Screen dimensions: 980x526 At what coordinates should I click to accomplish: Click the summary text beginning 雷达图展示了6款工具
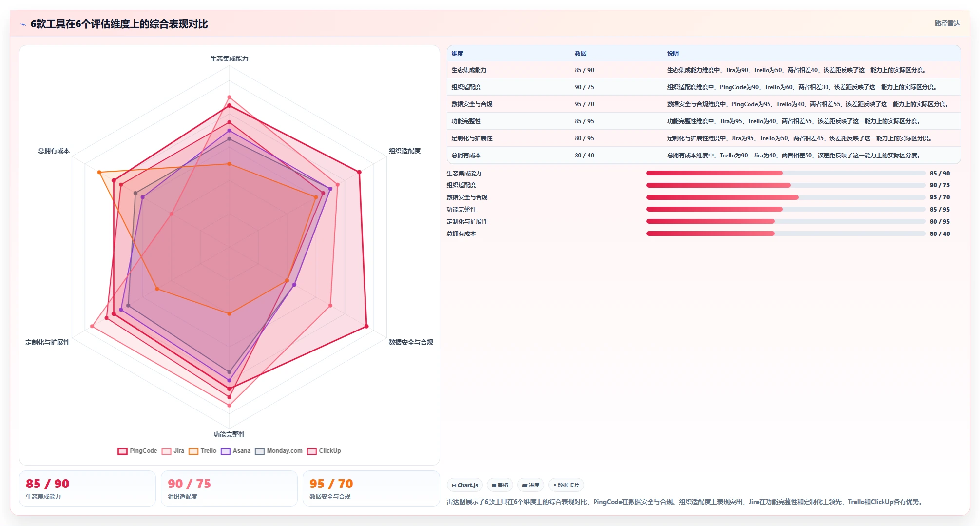pyautogui.click(x=685, y=502)
